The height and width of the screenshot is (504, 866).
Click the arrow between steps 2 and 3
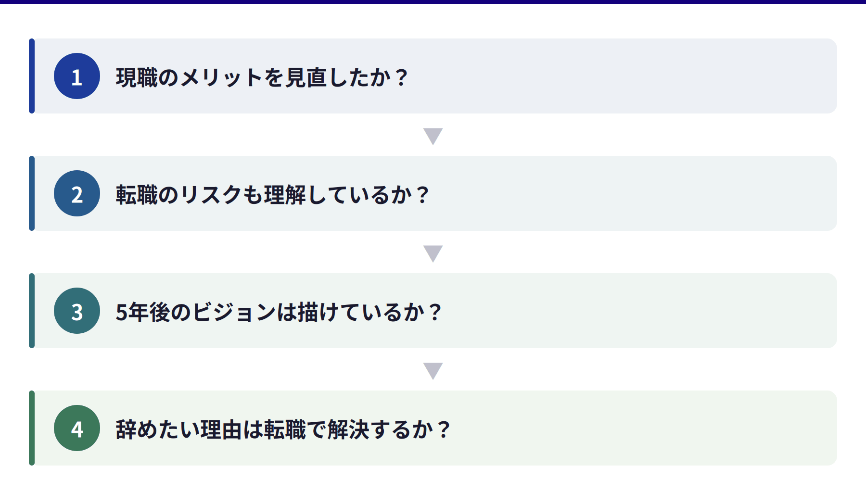[x=433, y=253]
